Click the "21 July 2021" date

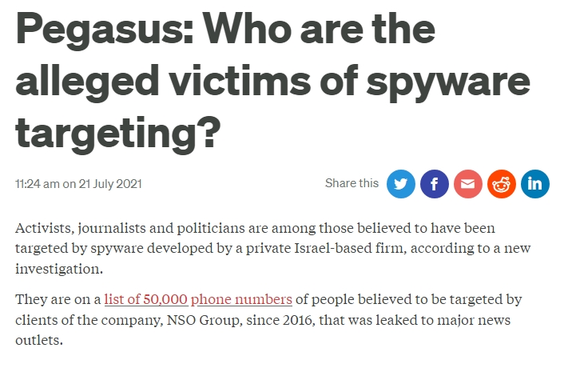[111, 184]
